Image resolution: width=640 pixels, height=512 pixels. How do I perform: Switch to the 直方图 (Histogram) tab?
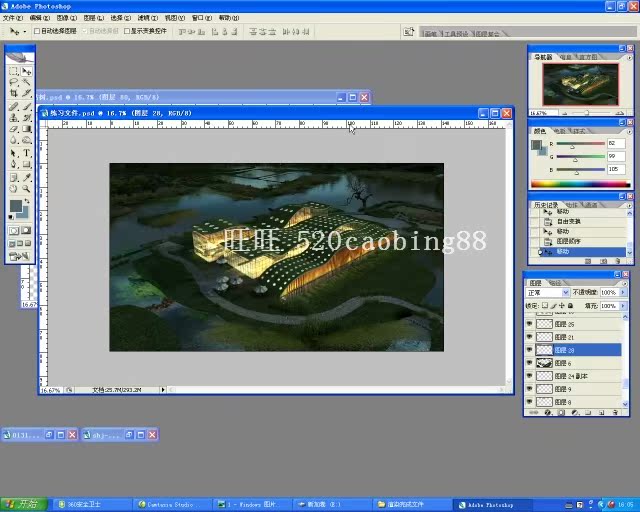588,57
